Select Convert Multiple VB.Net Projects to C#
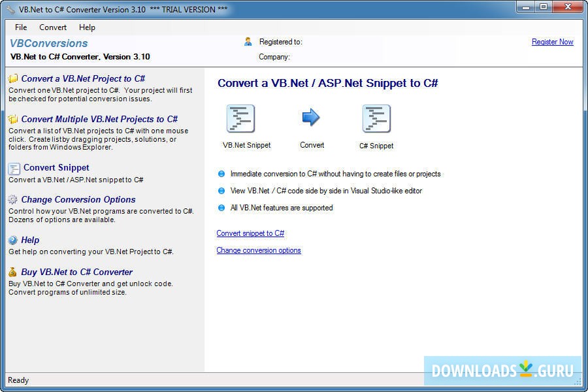Screen dimensions: 588x392 click(99, 119)
